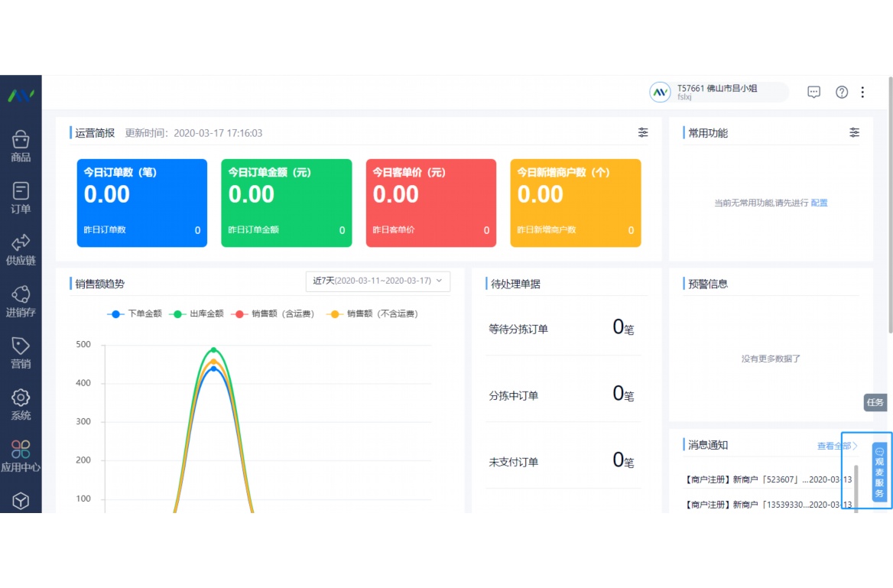The height and width of the screenshot is (588, 893).
Task: Open the 近7天 date range dropdown
Action: pyautogui.click(x=371, y=281)
